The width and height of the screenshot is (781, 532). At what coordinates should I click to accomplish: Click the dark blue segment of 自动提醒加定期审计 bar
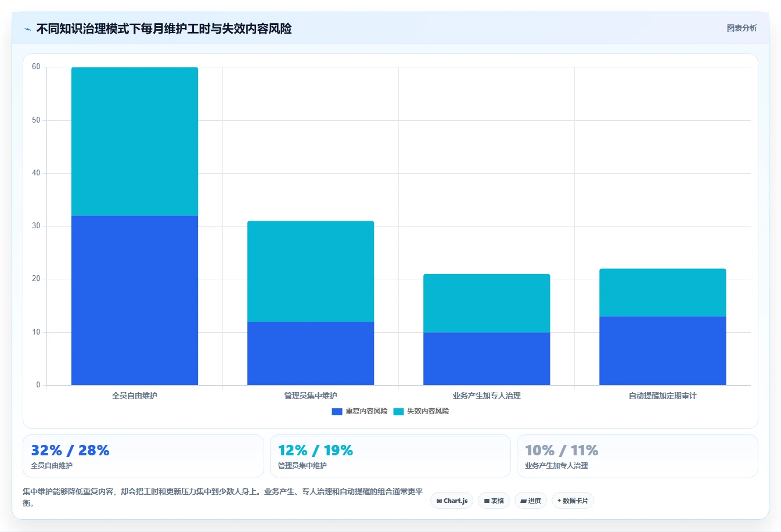[x=663, y=351]
